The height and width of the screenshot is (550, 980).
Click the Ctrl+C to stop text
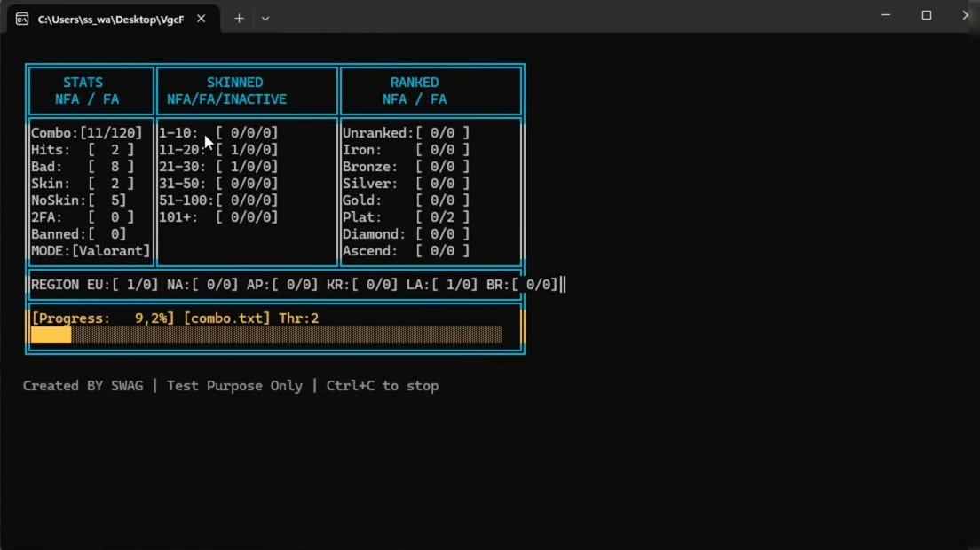(x=383, y=386)
